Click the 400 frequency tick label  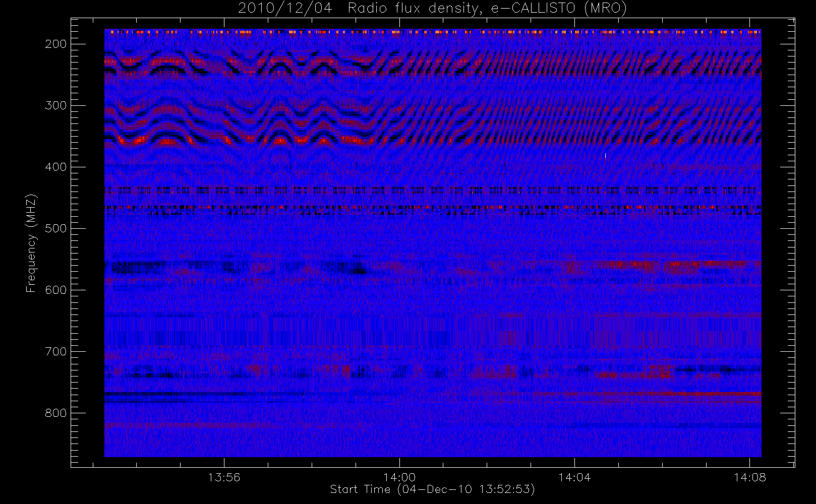tap(55, 167)
